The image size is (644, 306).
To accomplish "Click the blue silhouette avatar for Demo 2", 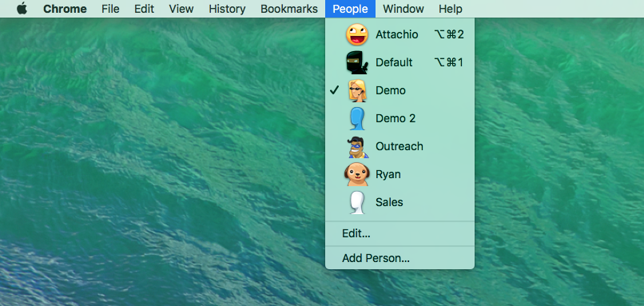I will pyautogui.click(x=356, y=118).
